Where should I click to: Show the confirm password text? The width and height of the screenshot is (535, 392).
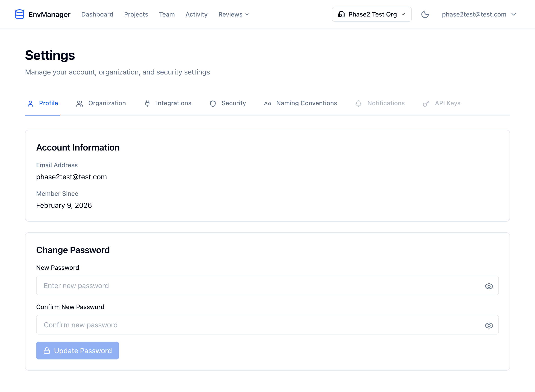(489, 325)
